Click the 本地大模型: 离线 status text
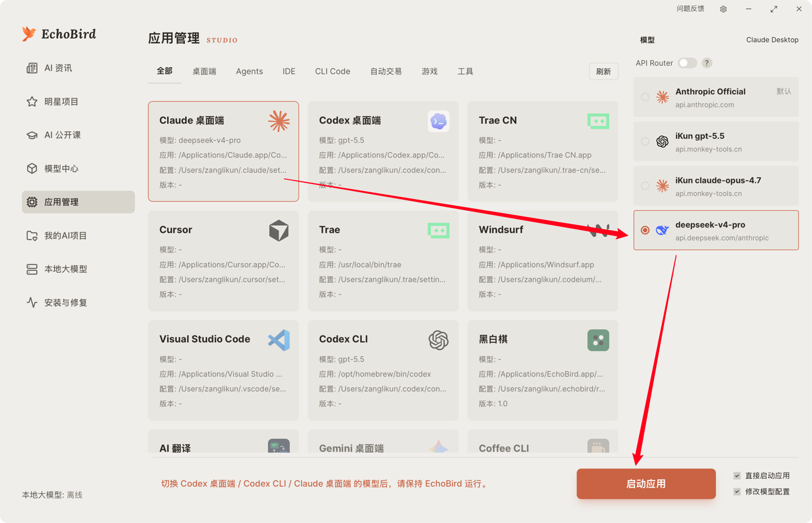The height and width of the screenshot is (523, 812). [52, 495]
